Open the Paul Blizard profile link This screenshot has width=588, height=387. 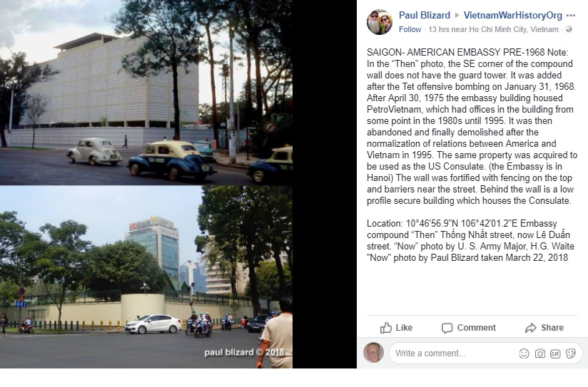(424, 16)
